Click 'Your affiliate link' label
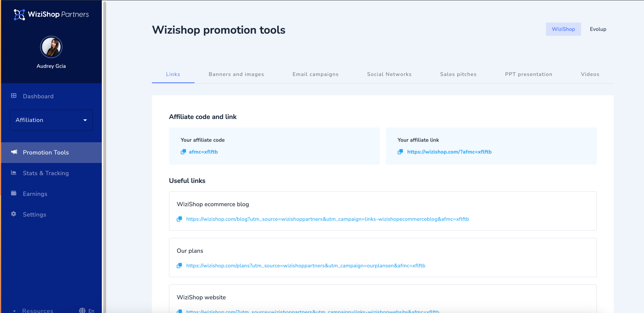The image size is (644, 313). [418, 140]
